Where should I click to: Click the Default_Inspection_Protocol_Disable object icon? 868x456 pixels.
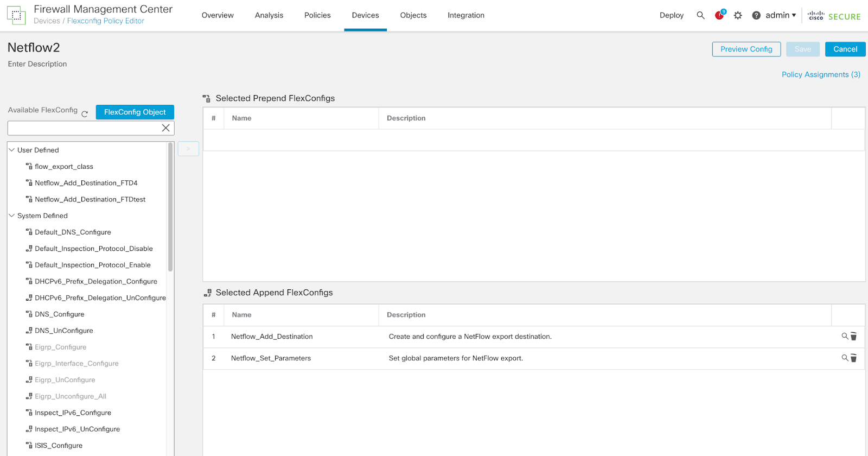point(29,249)
